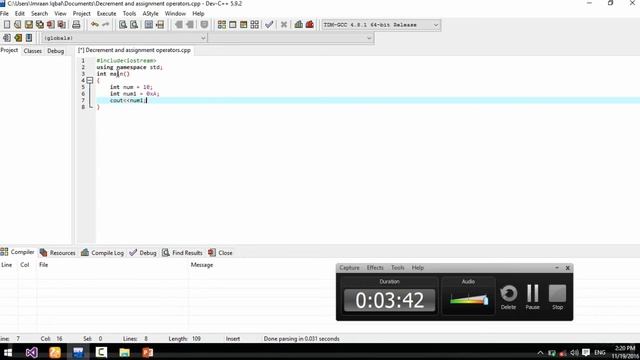Image resolution: width=640 pixels, height=360 pixels.
Task: Redo the last undone edit
Action: click(x=106, y=25)
